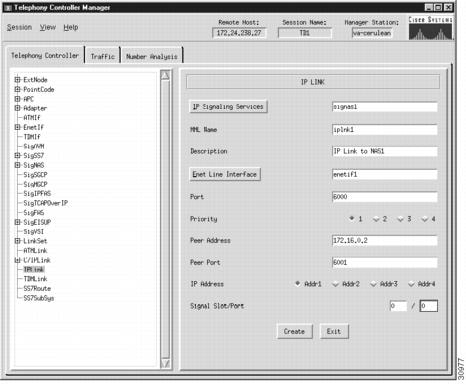Select SigVSI in the tree
This screenshot has width=466, height=385.
pos(33,231)
